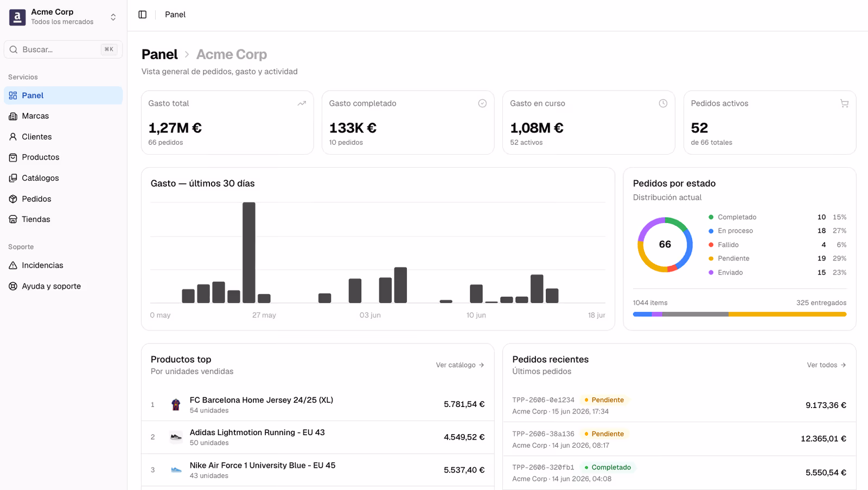Click the 9.173,36 € order amount
The width and height of the screenshot is (868, 490).
tap(826, 405)
